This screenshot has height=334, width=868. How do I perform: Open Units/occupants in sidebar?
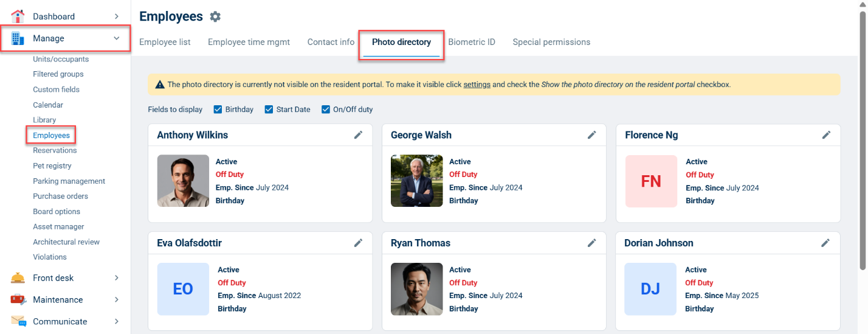(61, 59)
